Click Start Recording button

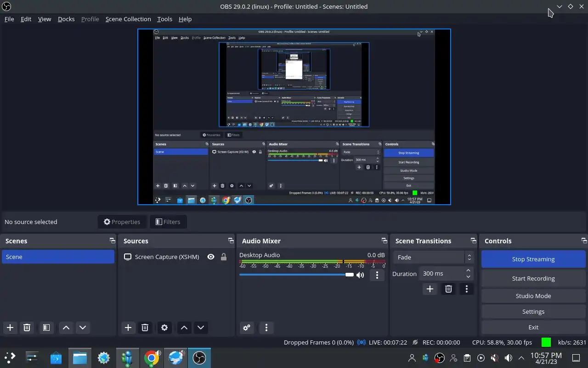(533, 278)
